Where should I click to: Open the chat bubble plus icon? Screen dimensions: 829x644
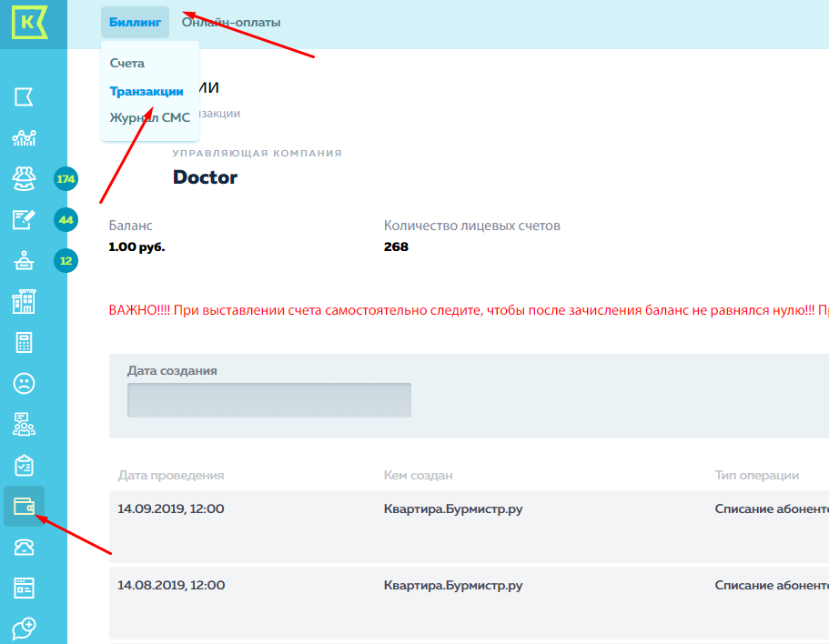[24, 628]
